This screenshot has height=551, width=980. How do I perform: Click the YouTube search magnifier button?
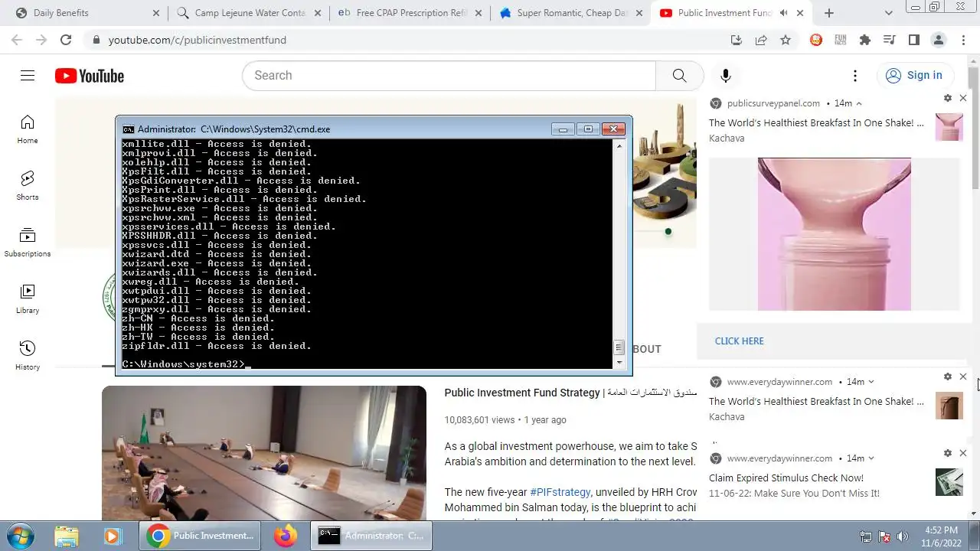(x=679, y=75)
